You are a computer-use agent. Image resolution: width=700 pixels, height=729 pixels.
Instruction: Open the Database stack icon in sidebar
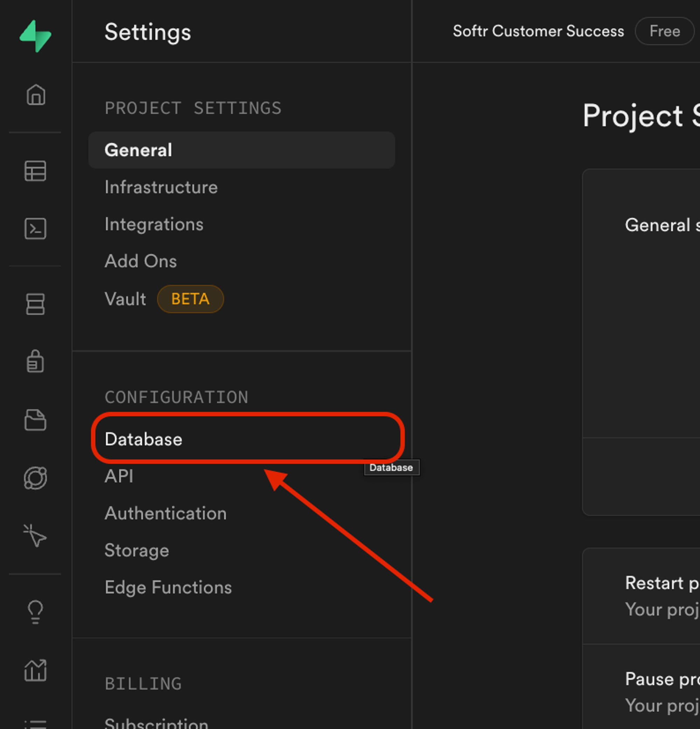35,304
